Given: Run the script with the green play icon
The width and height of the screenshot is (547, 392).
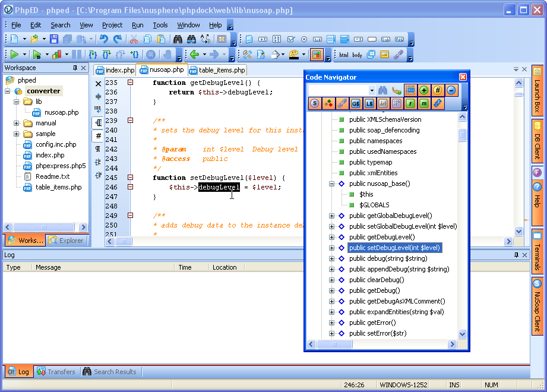Looking at the screenshot, I should pos(14,55).
